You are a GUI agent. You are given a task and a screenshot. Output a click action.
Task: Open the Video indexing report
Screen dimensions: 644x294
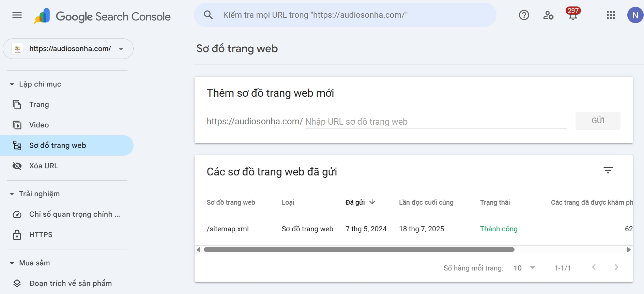click(39, 125)
